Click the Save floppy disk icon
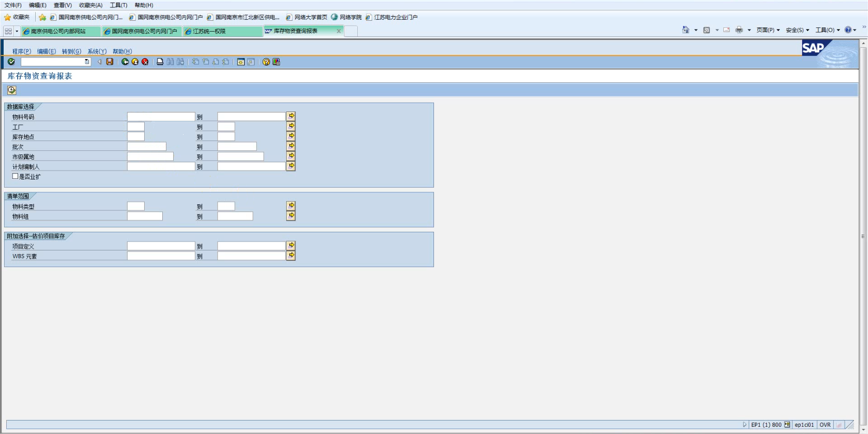Image resolution: width=868 pixels, height=434 pixels. click(x=110, y=62)
